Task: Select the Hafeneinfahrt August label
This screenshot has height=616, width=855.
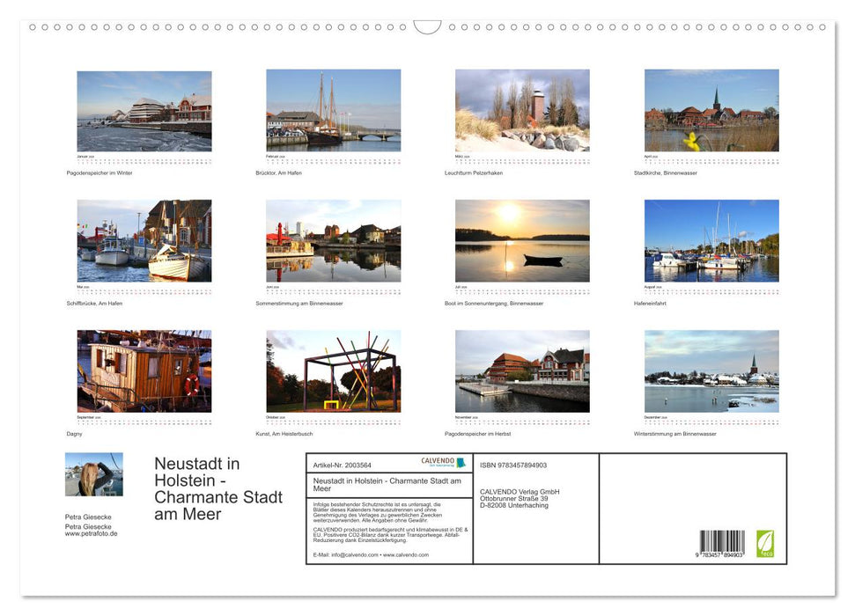Action: tap(651, 302)
